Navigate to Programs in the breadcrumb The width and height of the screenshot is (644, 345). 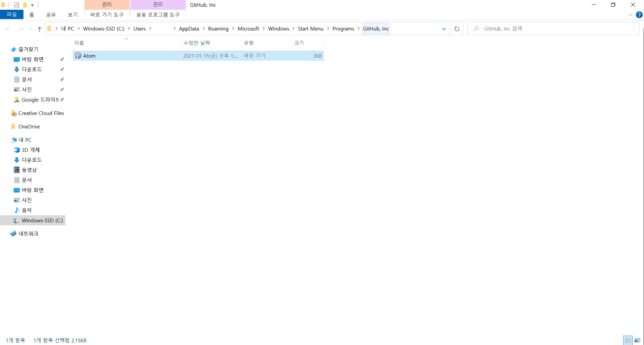343,29
